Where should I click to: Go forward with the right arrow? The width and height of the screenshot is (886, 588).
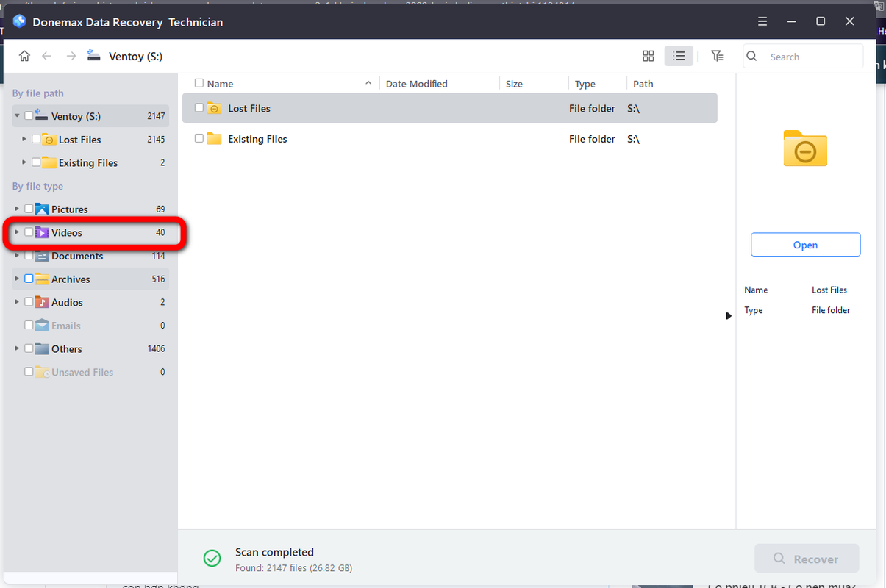point(71,56)
